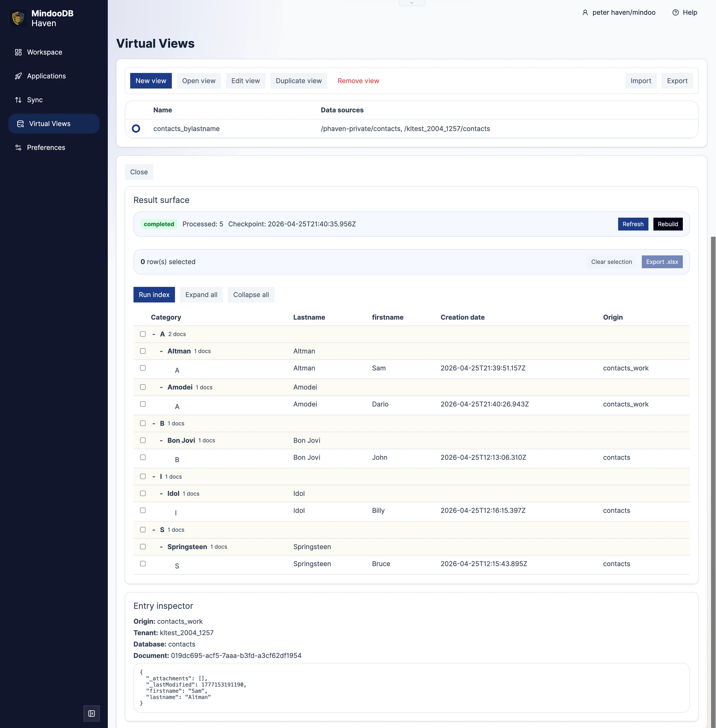Check the checkbox on the Springsteen Bruce row
The image size is (716, 728).
coord(143,564)
